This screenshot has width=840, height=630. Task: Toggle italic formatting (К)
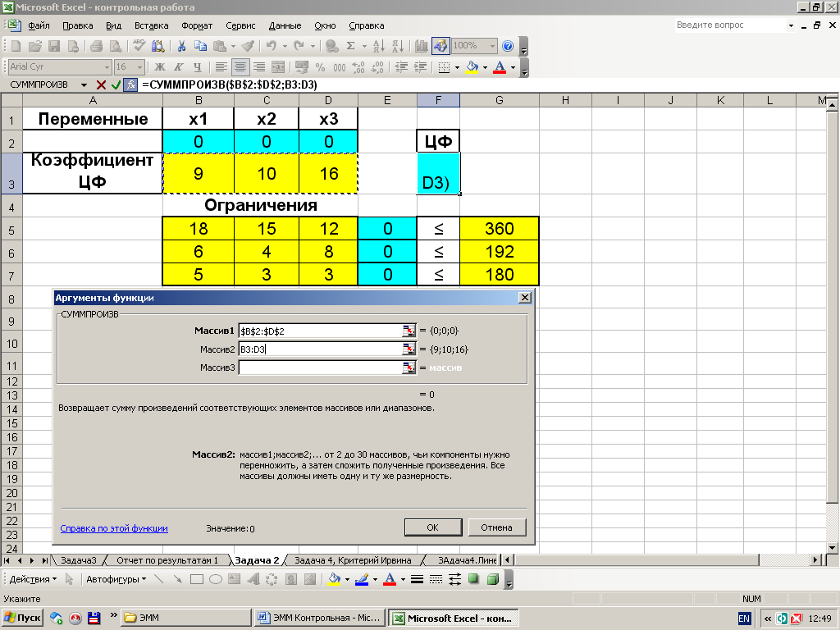click(x=178, y=67)
